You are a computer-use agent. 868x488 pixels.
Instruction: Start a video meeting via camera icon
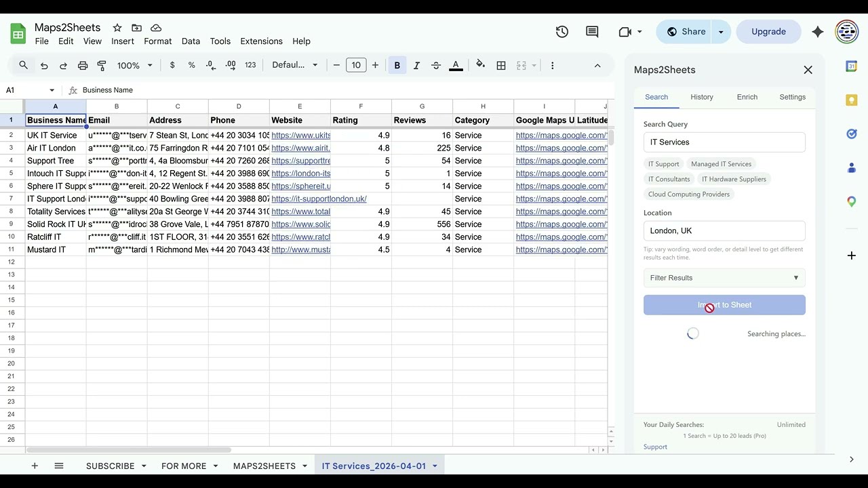(625, 32)
